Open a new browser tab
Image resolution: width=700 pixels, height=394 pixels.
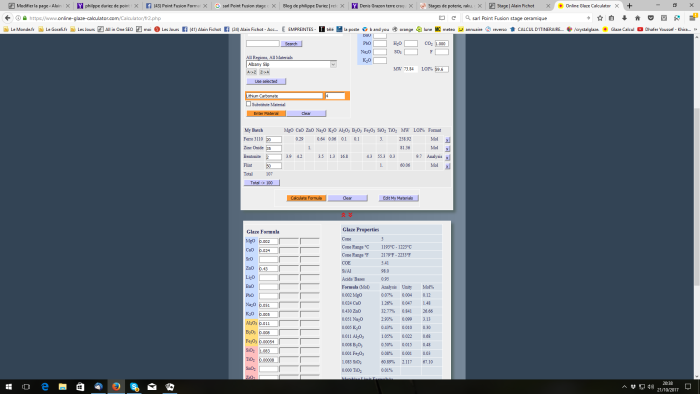click(x=629, y=6)
